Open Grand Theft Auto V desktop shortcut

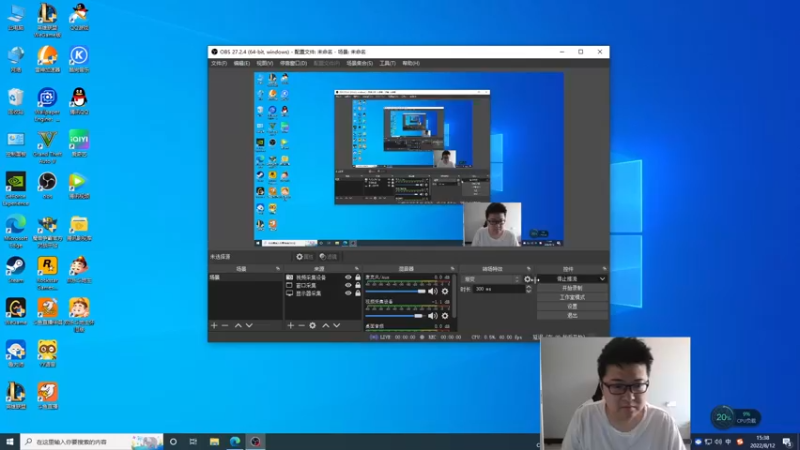click(47, 147)
